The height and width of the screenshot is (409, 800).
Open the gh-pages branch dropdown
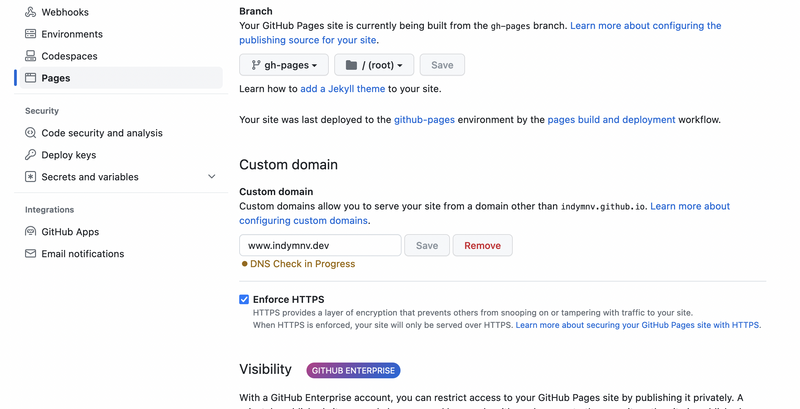point(284,65)
